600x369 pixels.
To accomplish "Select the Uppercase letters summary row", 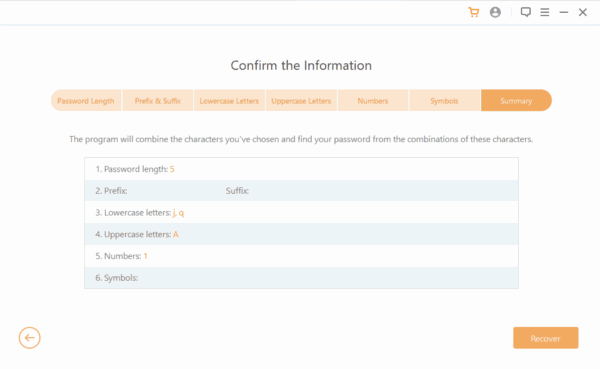I will 302,234.
